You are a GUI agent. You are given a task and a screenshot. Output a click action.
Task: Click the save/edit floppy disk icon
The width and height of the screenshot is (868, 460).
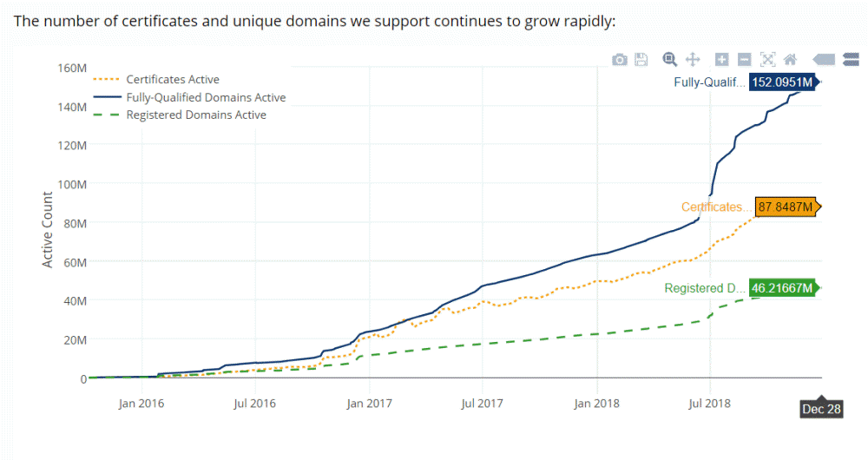(x=641, y=59)
